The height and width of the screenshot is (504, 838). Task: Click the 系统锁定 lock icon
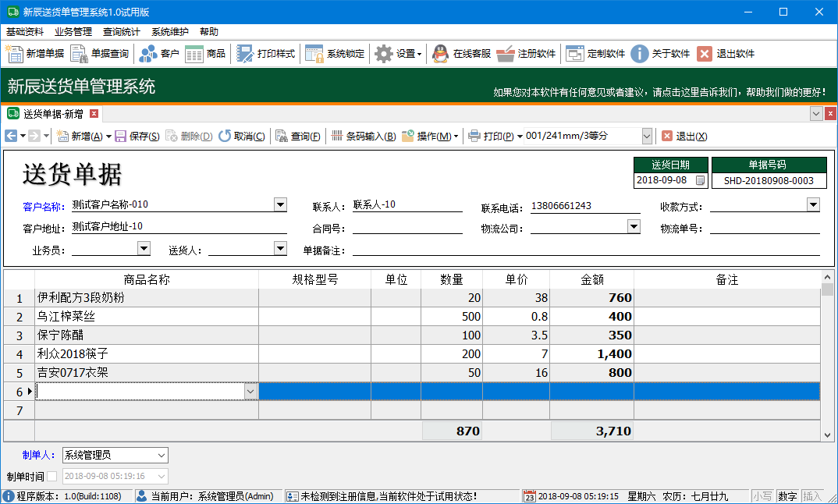[314, 54]
